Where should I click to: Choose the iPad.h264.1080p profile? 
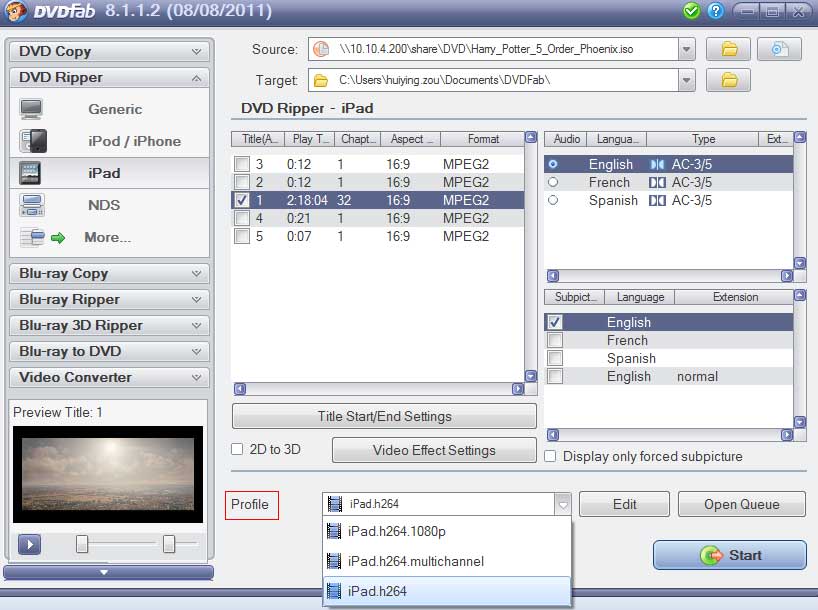[x=447, y=531]
